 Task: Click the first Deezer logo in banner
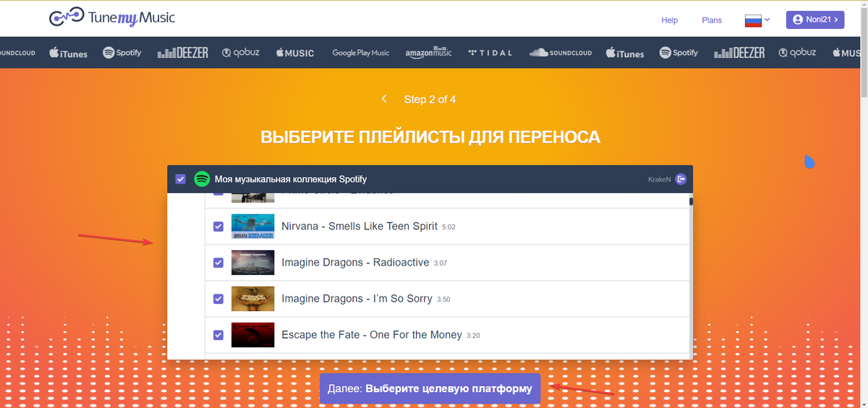[183, 53]
